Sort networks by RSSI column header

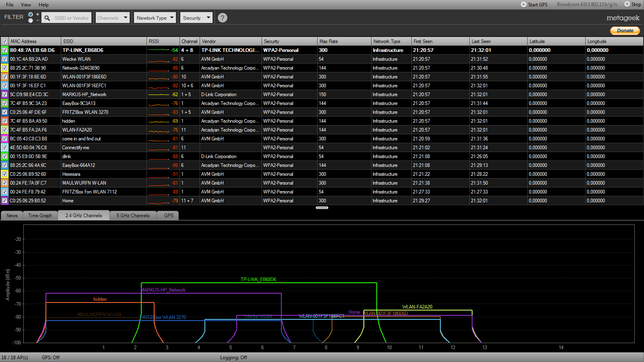click(163, 41)
